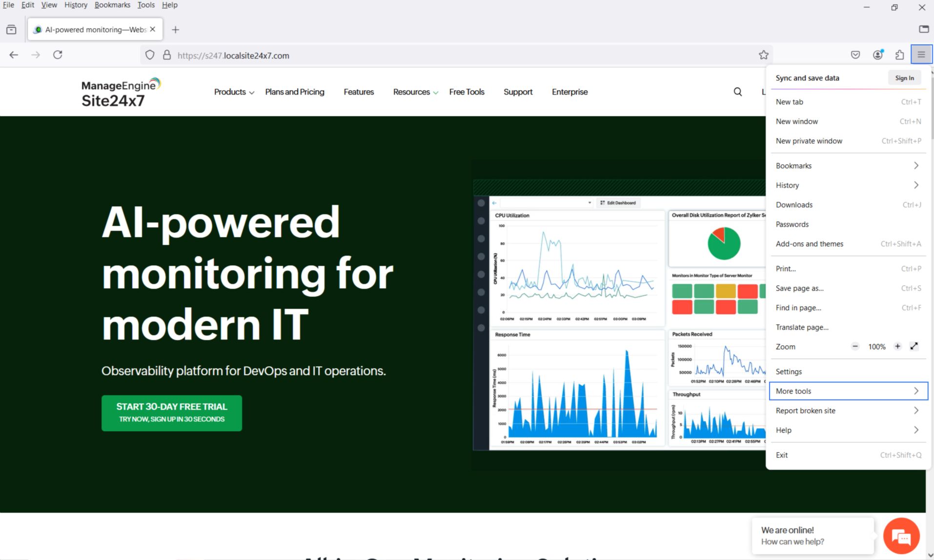Enter full screen via Zoom arrows icon

[x=914, y=346]
